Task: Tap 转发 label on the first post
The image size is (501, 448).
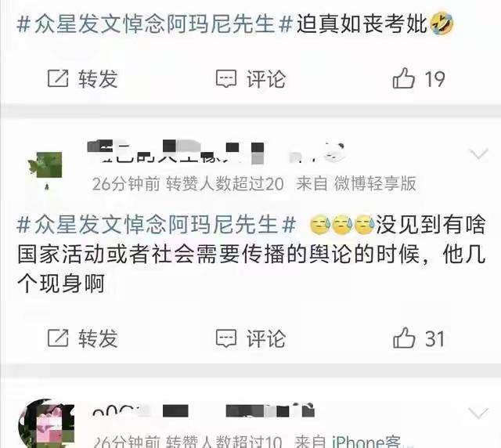Action: (98, 78)
